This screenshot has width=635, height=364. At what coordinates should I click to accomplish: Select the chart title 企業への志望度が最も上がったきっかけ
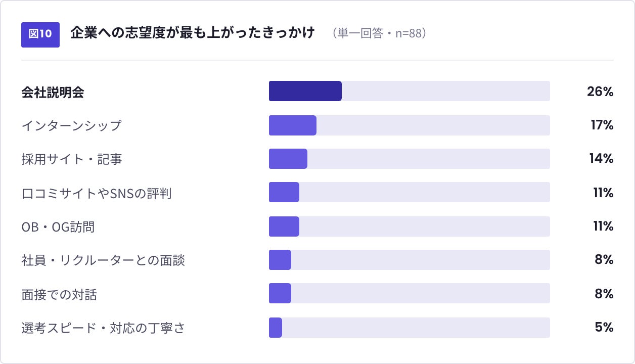point(193,33)
